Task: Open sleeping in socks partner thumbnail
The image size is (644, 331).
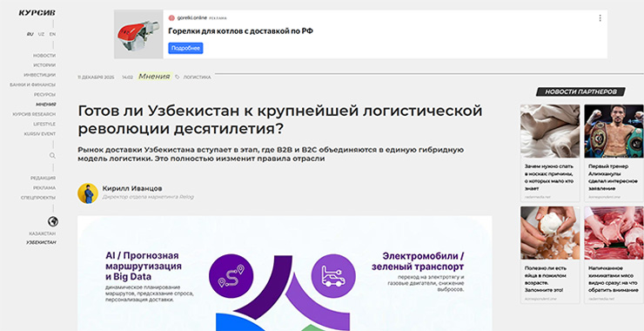Action: [550, 132]
